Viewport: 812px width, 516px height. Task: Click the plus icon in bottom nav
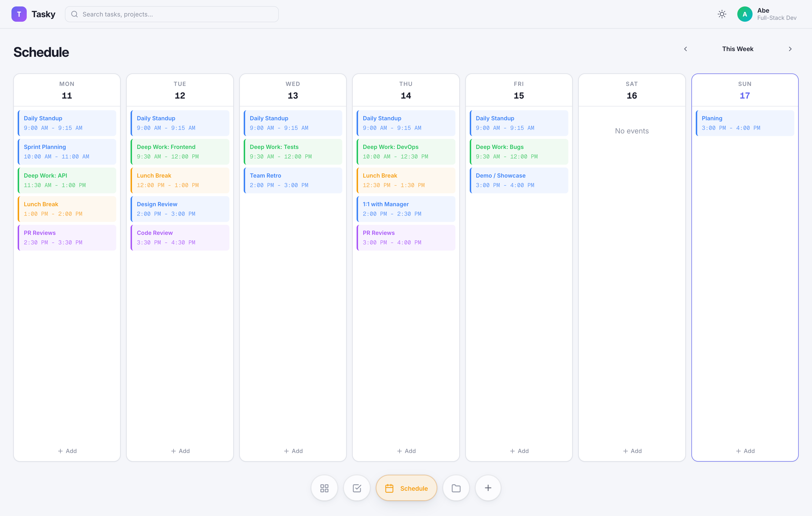pos(488,488)
